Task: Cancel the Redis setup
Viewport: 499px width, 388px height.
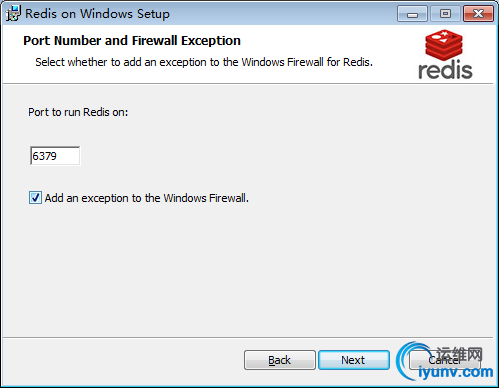Action: click(x=444, y=360)
